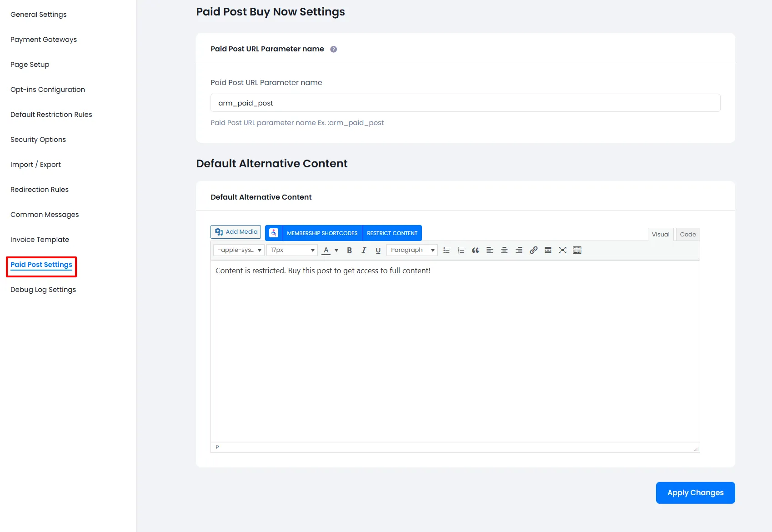
Task: Click the Restrict Content toolbar button
Action: click(x=392, y=233)
